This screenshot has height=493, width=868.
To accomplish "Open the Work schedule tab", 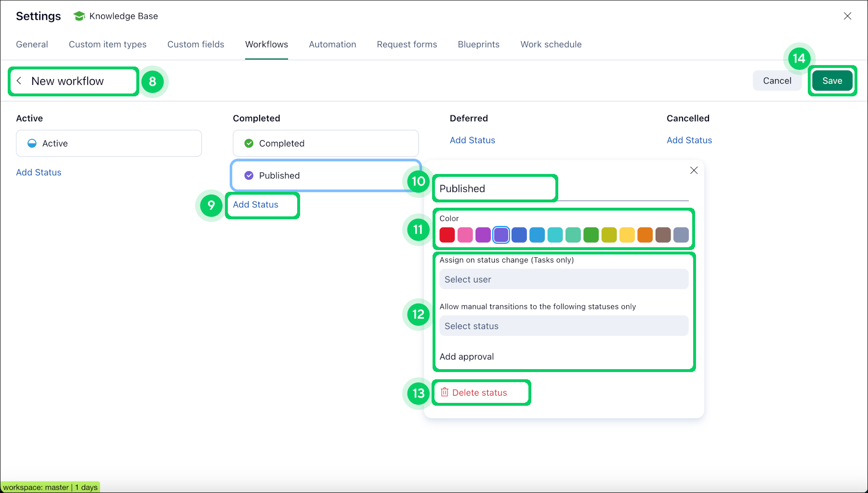I will (x=551, y=44).
